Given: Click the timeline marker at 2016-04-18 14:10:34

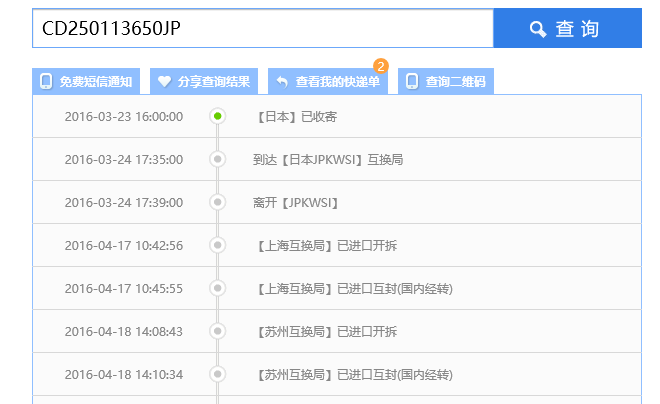Looking at the screenshot, I should tap(218, 374).
